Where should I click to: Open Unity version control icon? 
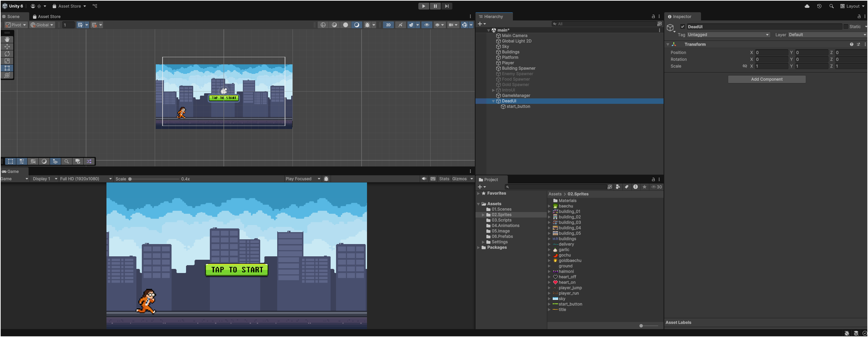click(x=95, y=6)
